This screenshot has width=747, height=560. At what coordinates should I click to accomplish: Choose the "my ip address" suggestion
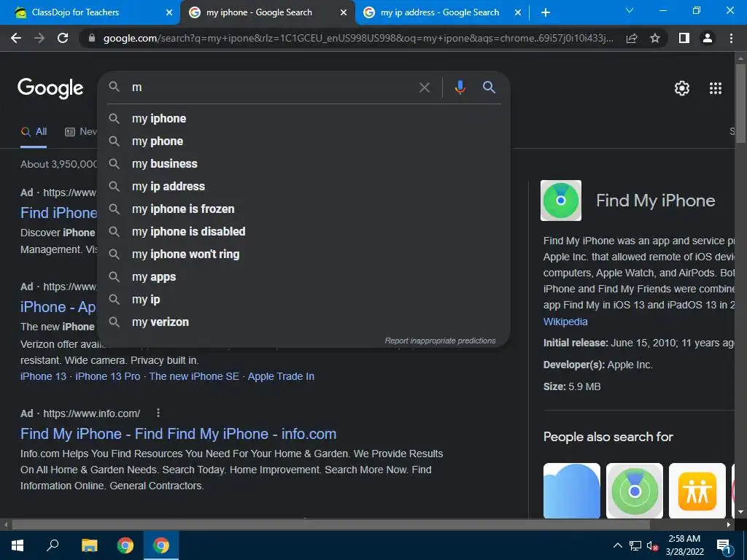tap(303, 187)
